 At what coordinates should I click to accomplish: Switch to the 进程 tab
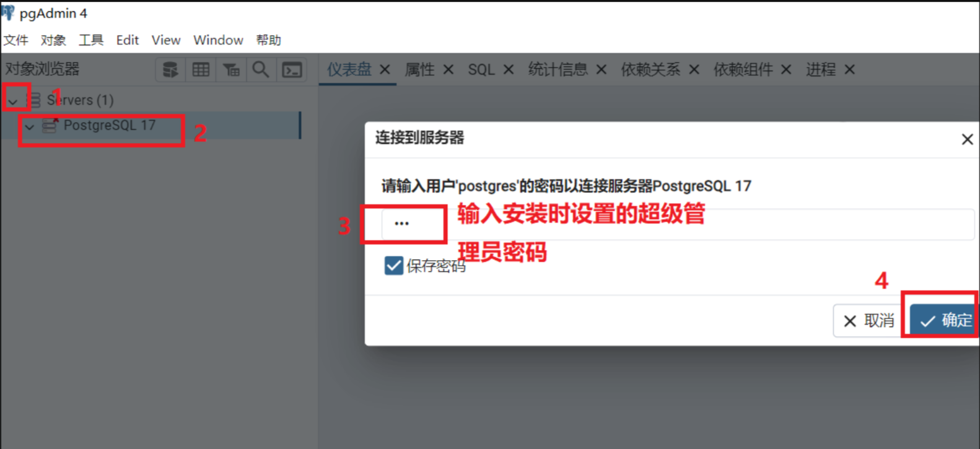pos(821,69)
